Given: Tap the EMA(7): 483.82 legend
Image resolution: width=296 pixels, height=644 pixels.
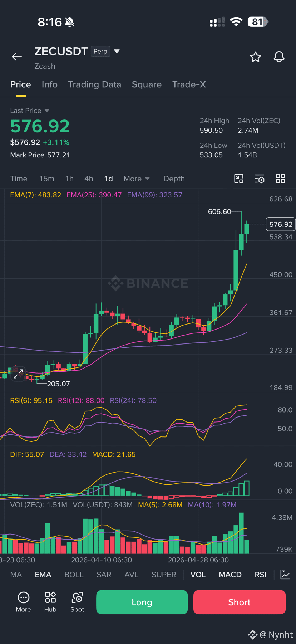Looking at the screenshot, I should pos(36,195).
